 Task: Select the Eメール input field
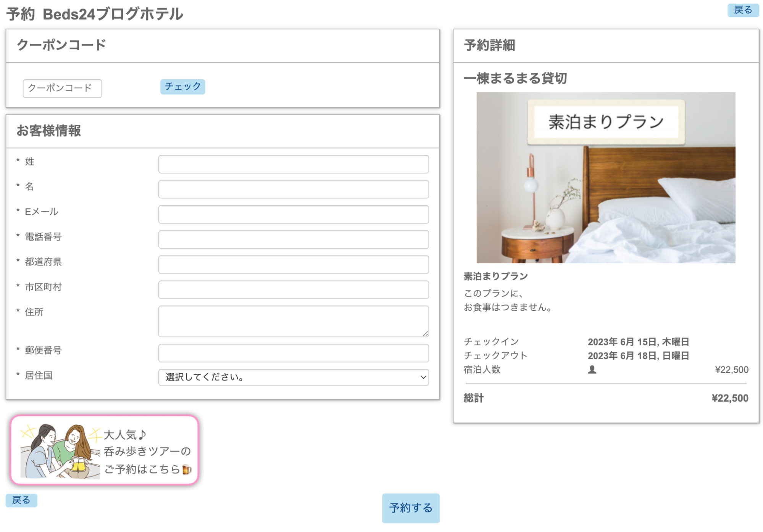293,214
